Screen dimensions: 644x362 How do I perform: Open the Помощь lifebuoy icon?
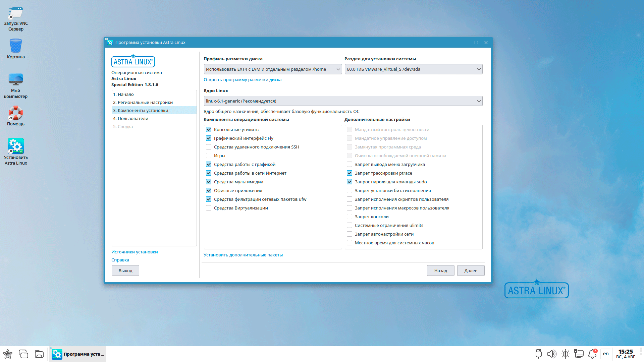16,113
